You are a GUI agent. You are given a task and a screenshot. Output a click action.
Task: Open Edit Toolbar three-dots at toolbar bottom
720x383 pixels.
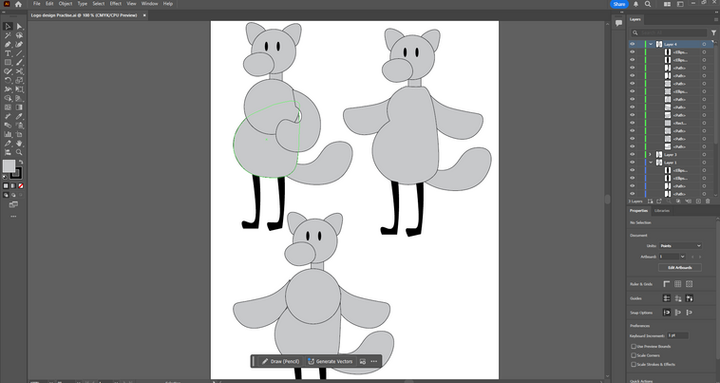(x=13, y=216)
